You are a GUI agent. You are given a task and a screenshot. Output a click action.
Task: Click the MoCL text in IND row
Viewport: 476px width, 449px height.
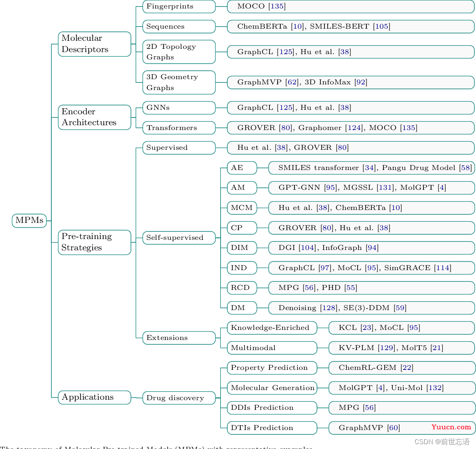350,268
